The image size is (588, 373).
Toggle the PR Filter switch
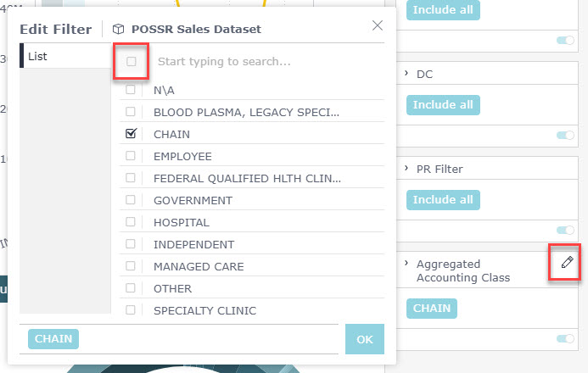coord(564,230)
